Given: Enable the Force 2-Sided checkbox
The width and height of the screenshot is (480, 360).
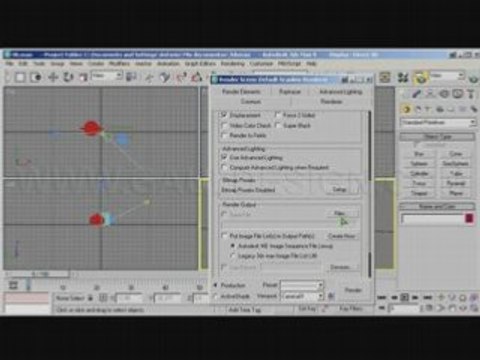Looking at the screenshot, I should [278, 115].
